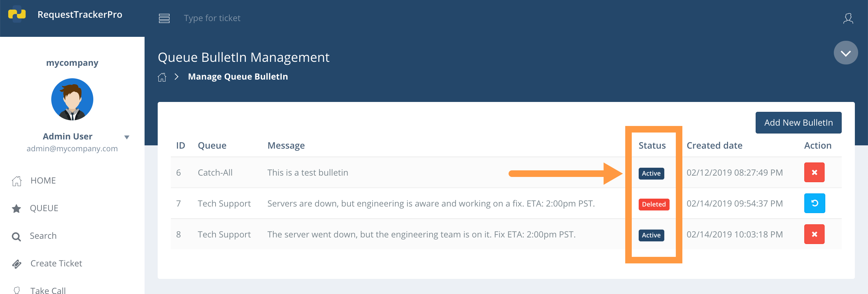
Task: Expand the Admin User dropdown arrow
Action: tap(127, 137)
